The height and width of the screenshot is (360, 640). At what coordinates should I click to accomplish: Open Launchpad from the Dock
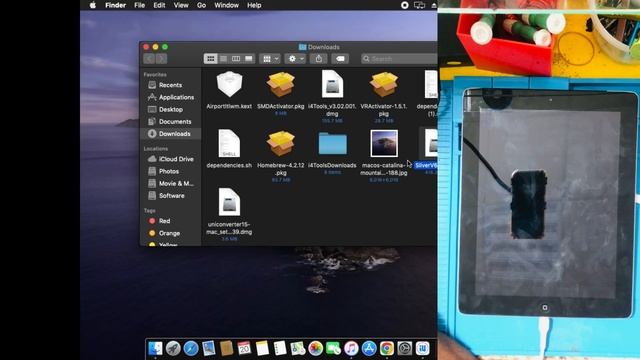point(173,348)
